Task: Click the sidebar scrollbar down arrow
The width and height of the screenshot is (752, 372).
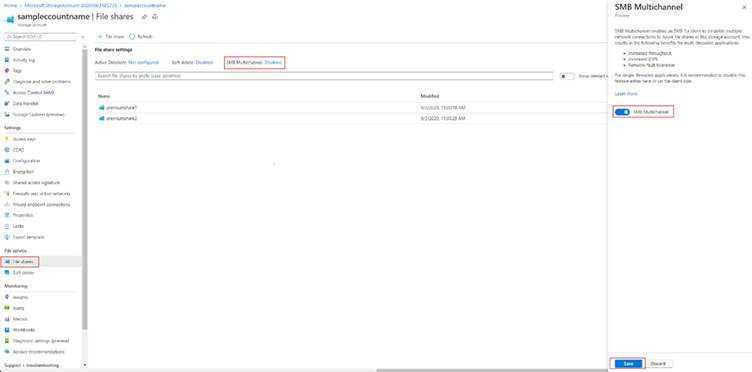Action: pyautogui.click(x=85, y=365)
